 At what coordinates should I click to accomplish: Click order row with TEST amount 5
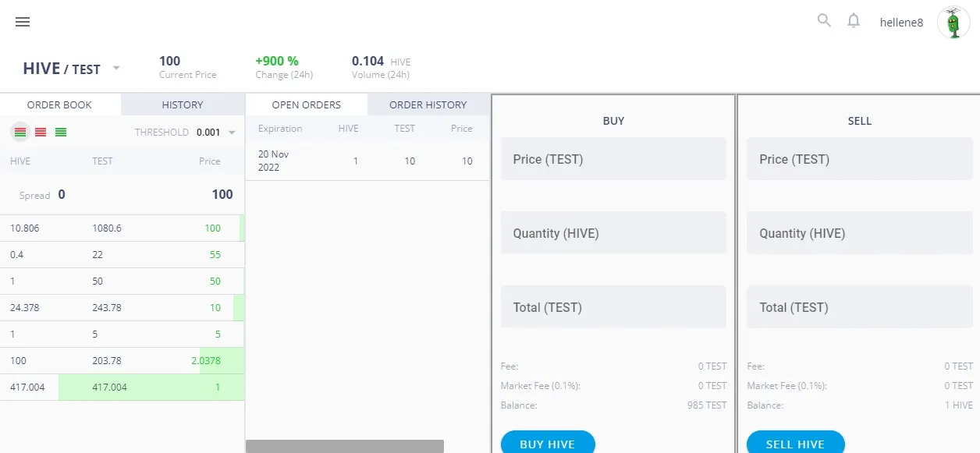click(x=122, y=334)
